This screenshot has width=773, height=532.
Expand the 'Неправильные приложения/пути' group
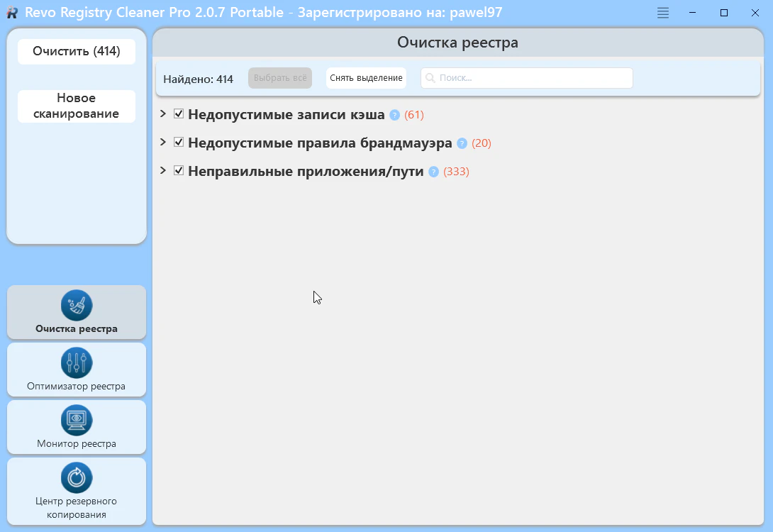click(x=163, y=171)
